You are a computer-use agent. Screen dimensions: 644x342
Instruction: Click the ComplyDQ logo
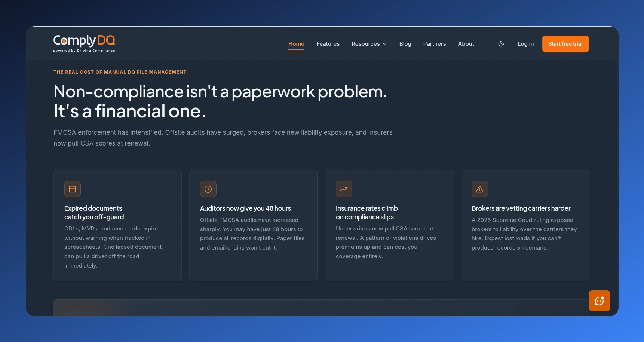point(84,43)
